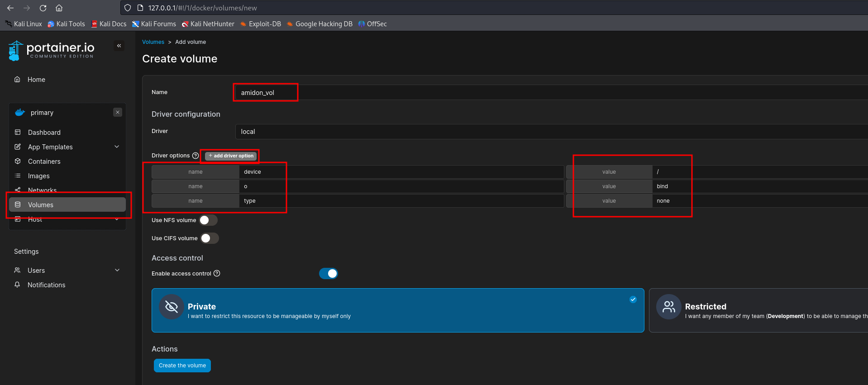Open the browser home icon
This screenshot has height=385, width=868.
tap(59, 8)
